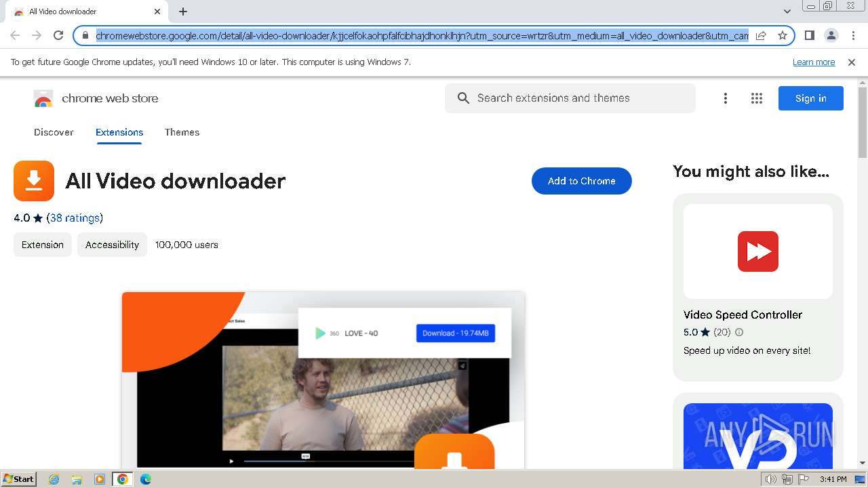Click the All Video downloader orange icon
The height and width of the screenshot is (488, 868).
click(x=34, y=181)
